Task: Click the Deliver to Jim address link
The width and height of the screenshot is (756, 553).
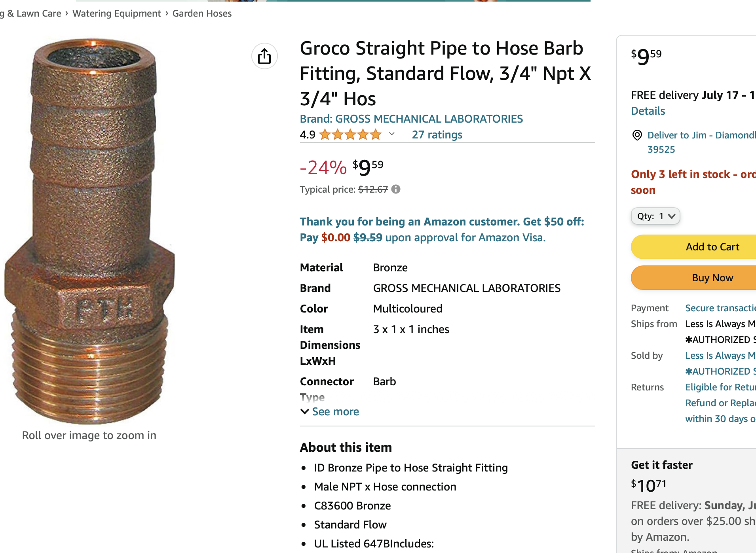Action: point(701,135)
